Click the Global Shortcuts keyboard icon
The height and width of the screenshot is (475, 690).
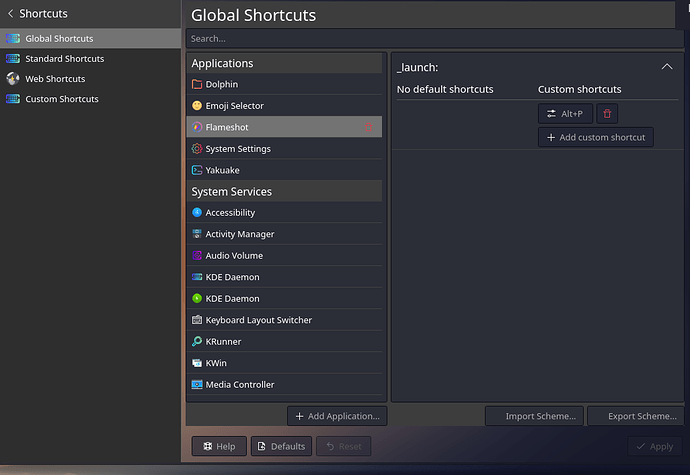pyautogui.click(x=13, y=38)
